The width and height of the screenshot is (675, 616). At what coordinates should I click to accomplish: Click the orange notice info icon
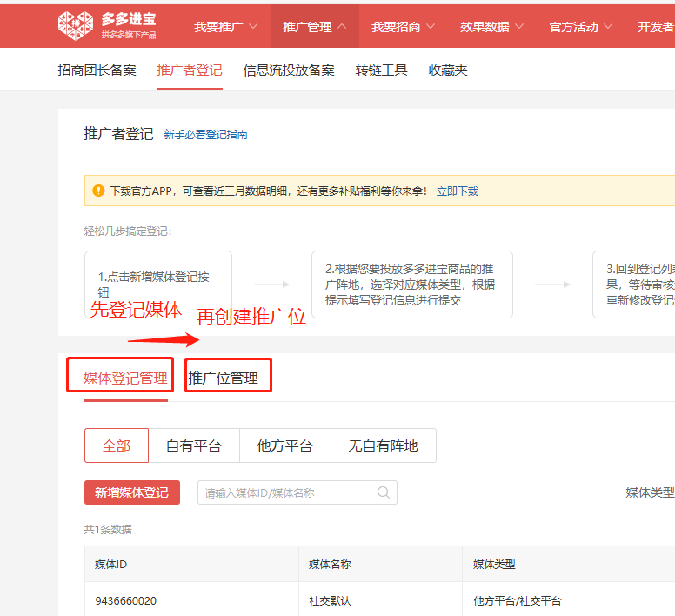[x=99, y=191]
